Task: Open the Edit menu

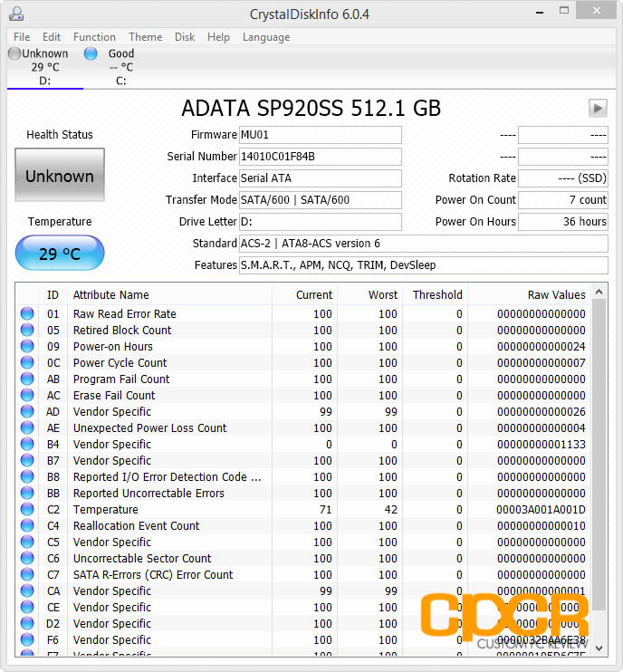Action: (52, 37)
